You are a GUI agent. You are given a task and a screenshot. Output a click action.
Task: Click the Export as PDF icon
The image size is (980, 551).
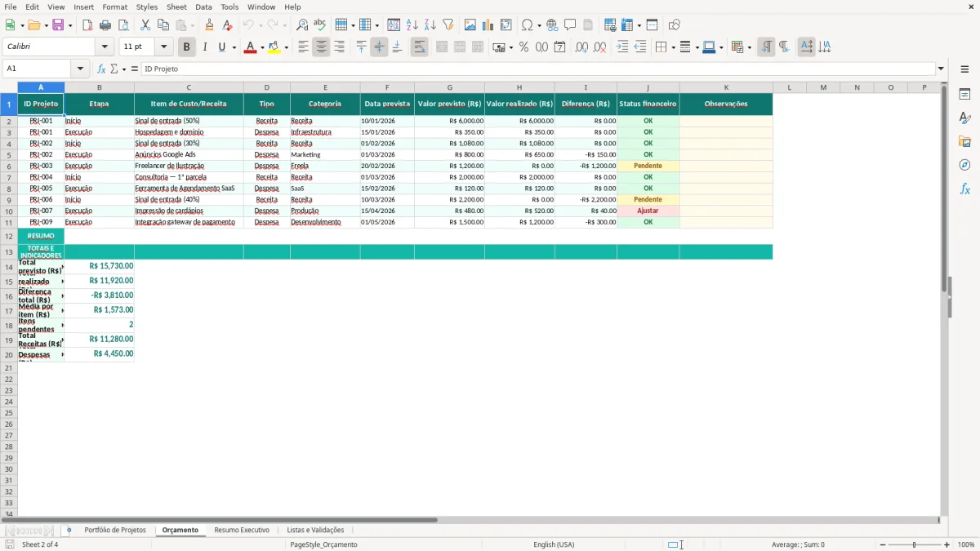click(87, 25)
